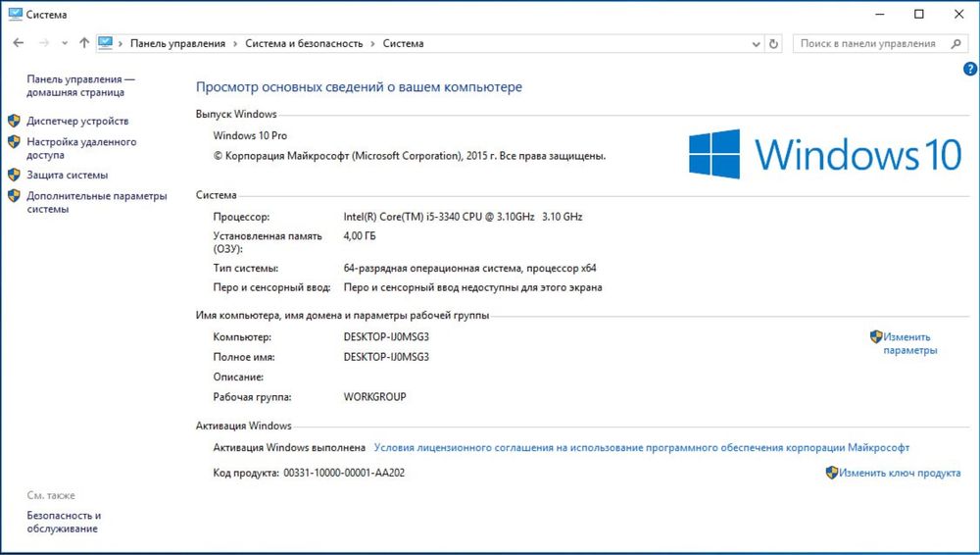Click 'Компьютер:' row value DESKTOP-IJ0MSG3

point(386,336)
